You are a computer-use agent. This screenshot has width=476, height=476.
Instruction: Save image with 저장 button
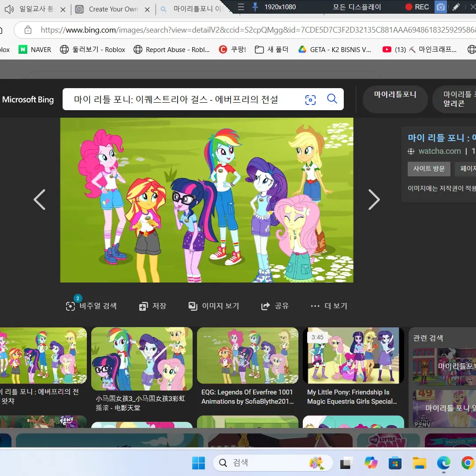point(152,306)
